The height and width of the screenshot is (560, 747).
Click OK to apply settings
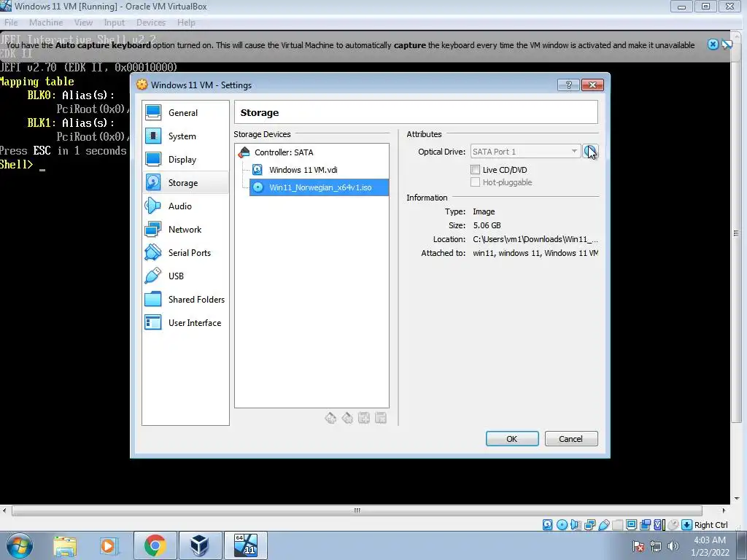512,438
